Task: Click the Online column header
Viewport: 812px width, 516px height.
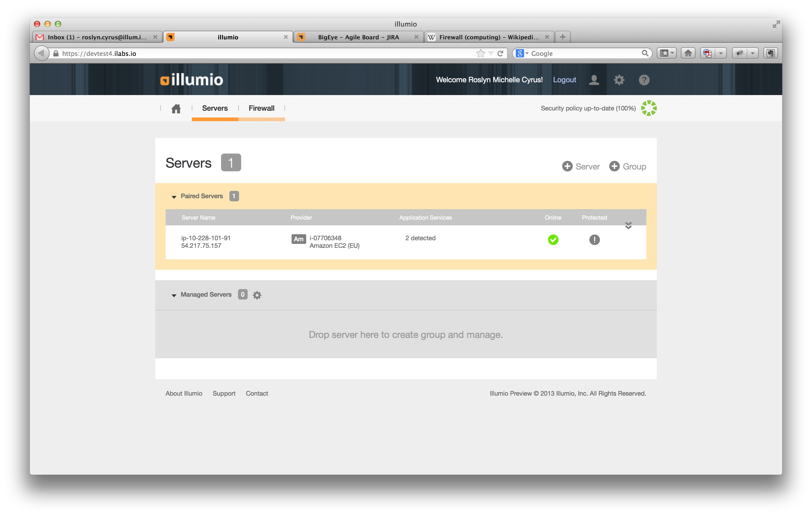Action: point(553,218)
